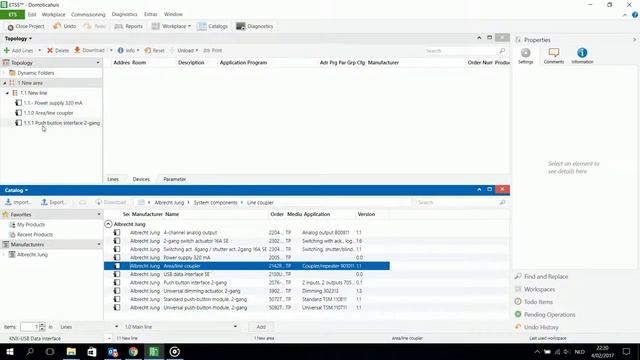Open Pending Operations in side panel
The image size is (640, 360).
[x=545, y=315]
